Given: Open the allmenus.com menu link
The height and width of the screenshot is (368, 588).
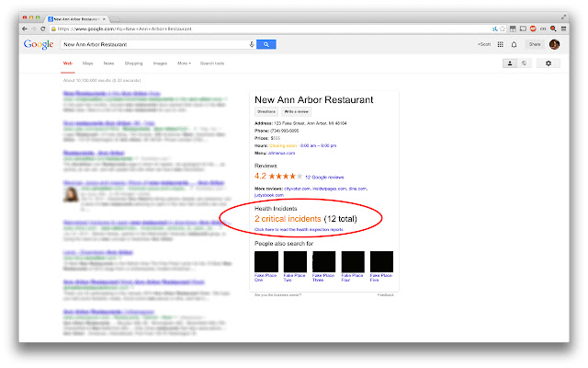Looking at the screenshot, I should [x=282, y=153].
